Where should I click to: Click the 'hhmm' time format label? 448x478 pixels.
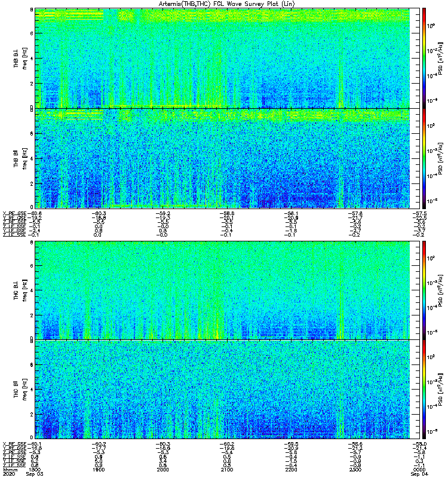coord(9,470)
